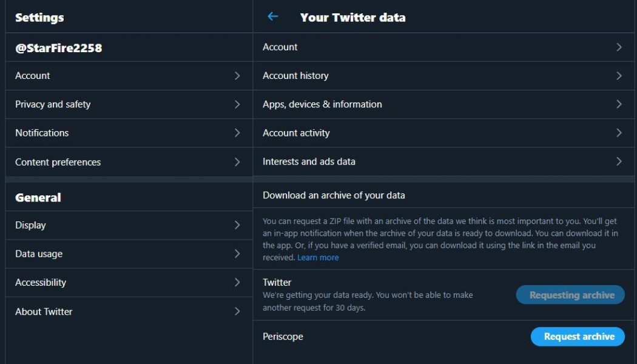Select Privacy and safety settings
This screenshot has height=364, width=637.
(x=53, y=104)
